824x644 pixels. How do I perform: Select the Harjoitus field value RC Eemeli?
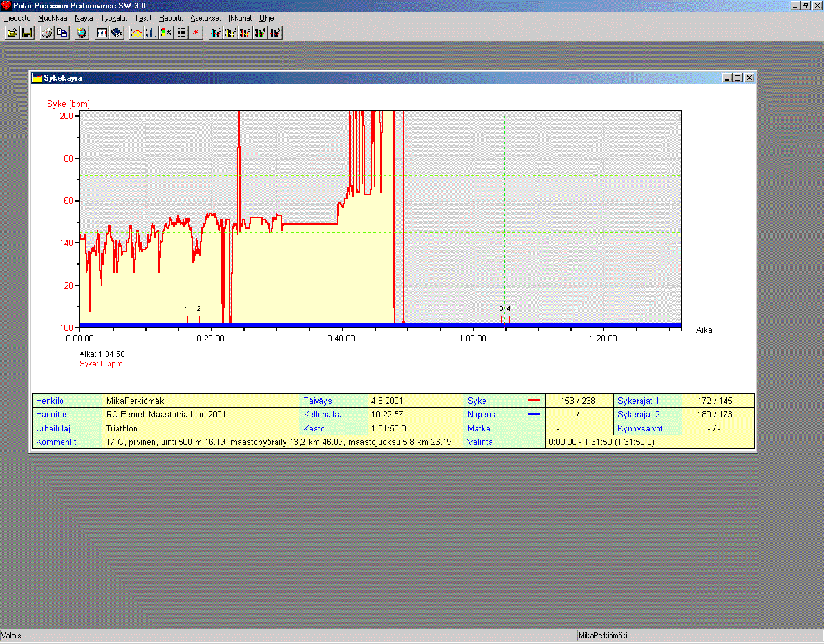point(166,414)
